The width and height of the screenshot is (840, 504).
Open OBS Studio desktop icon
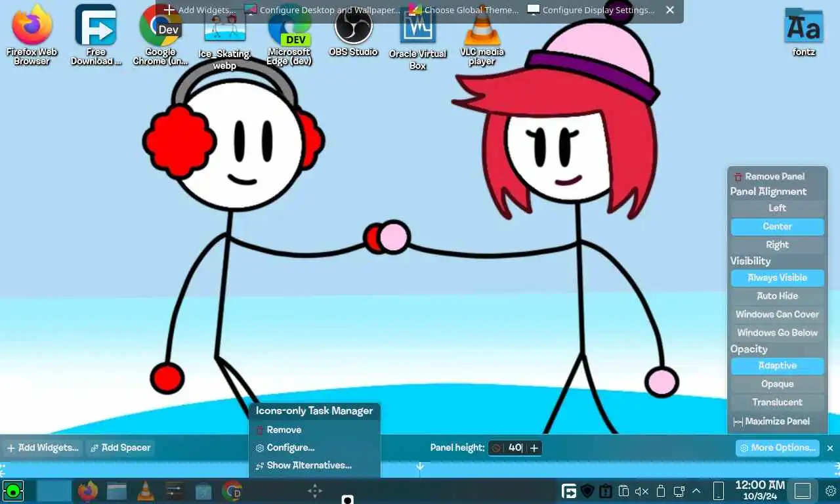[x=354, y=31]
